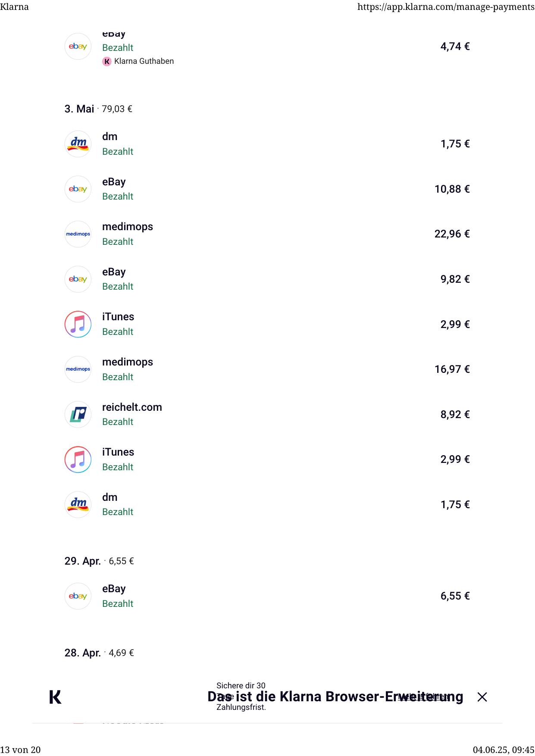
Task: Open the reichelt.com payment entry
Action: tap(132, 407)
